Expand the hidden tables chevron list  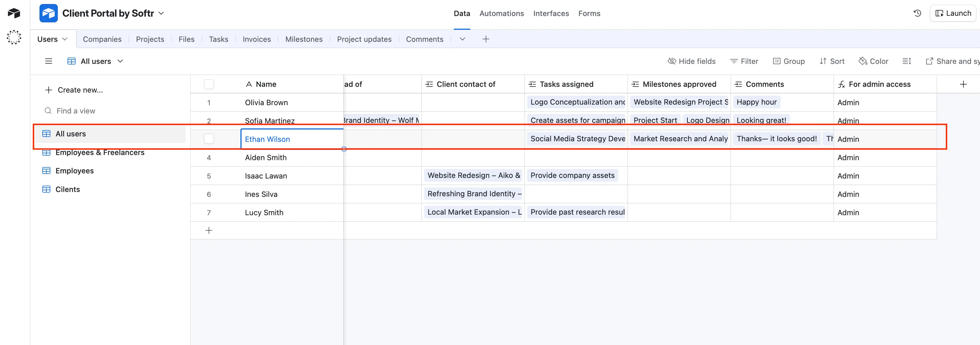tap(462, 39)
